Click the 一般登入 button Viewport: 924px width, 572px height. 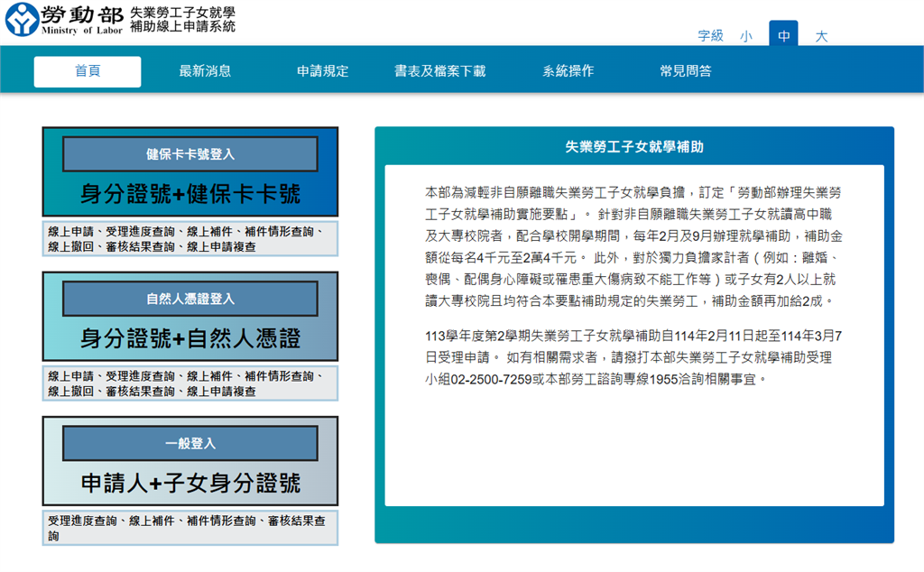click(x=190, y=443)
